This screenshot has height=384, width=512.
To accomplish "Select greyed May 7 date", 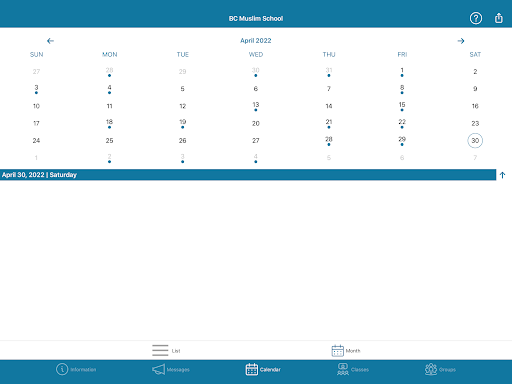I will 475,158.
